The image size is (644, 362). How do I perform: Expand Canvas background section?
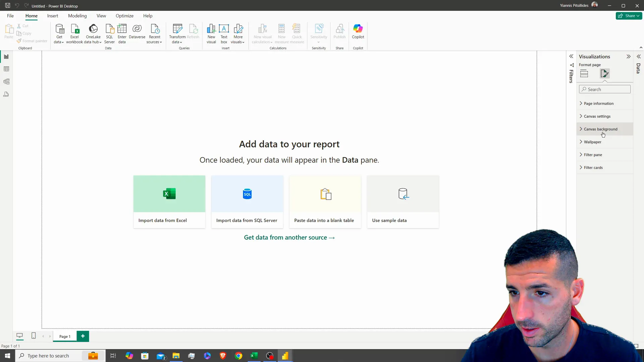pyautogui.click(x=605, y=129)
